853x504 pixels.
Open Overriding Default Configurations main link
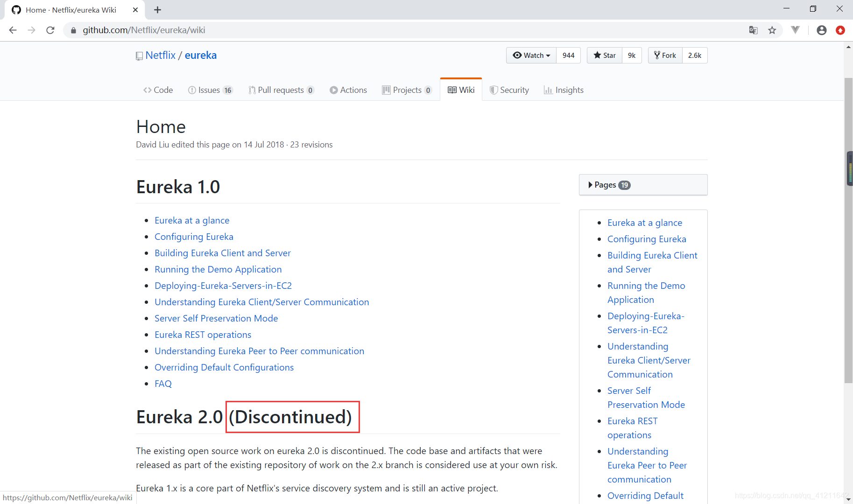pos(224,367)
